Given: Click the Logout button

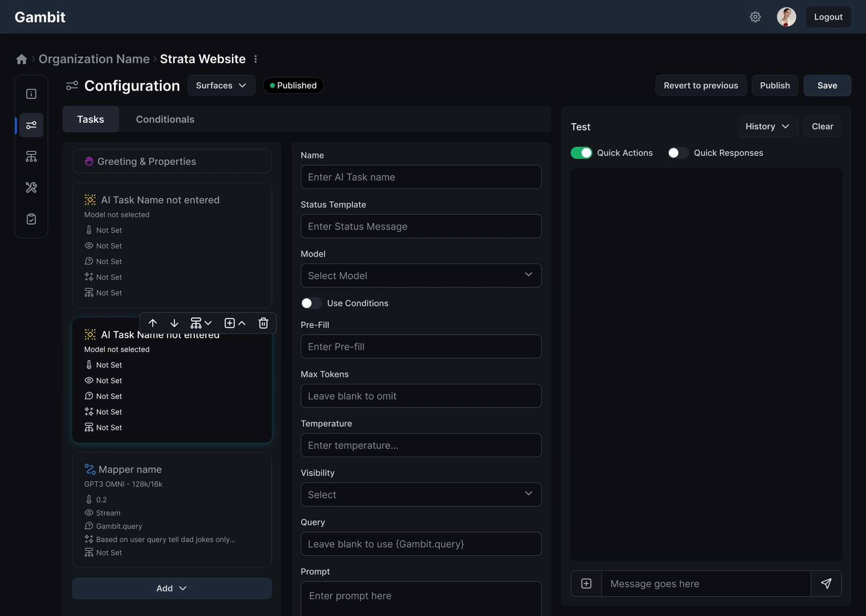Looking at the screenshot, I should point(828,17).
